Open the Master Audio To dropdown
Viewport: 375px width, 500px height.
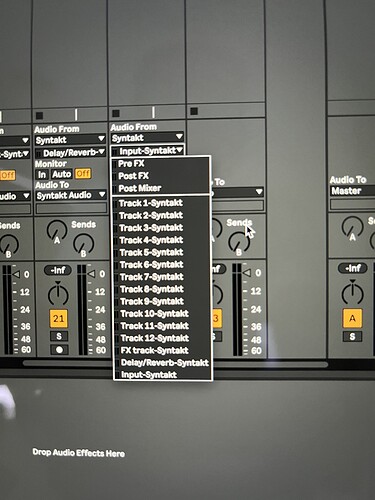tap(352, 191)
